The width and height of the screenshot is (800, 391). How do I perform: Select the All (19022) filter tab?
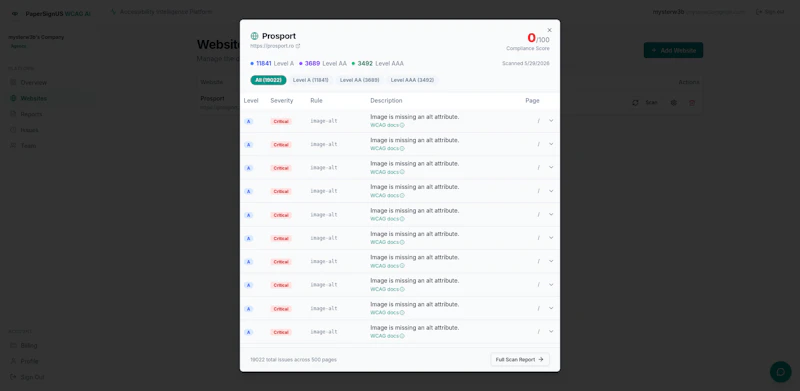[268, 80]
